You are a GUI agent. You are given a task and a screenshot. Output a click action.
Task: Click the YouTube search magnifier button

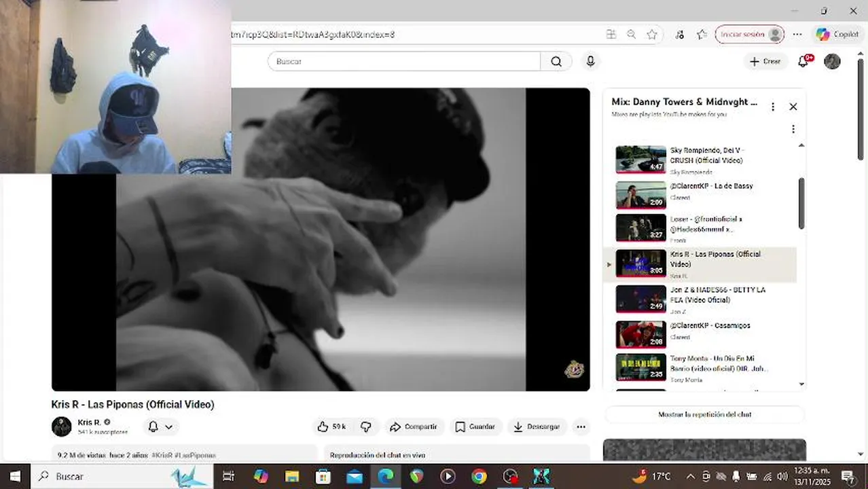[556, 61]
